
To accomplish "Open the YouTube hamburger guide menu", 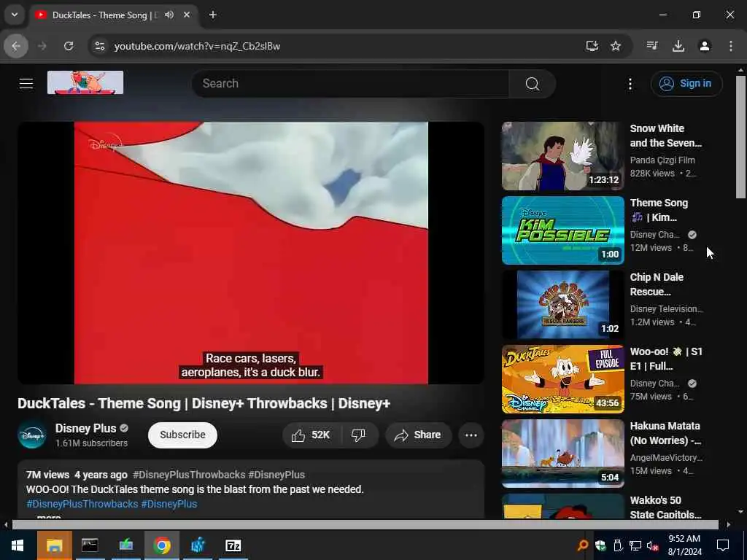I will tap(26, 83).
